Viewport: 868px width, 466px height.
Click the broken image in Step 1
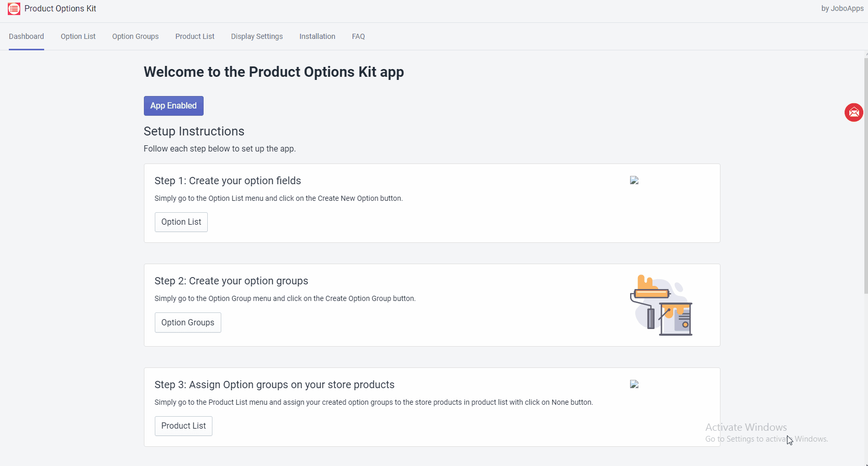[634, 181]
